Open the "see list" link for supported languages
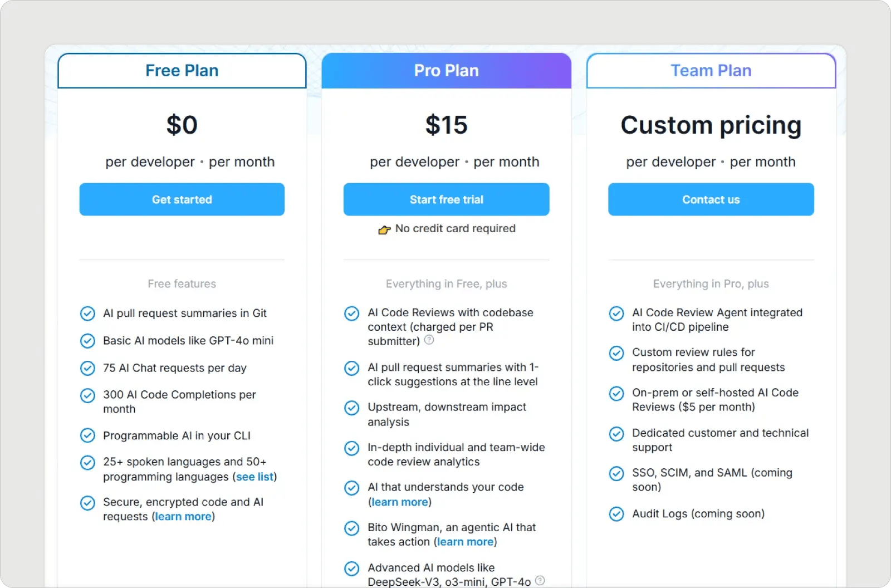 (254, 477)
